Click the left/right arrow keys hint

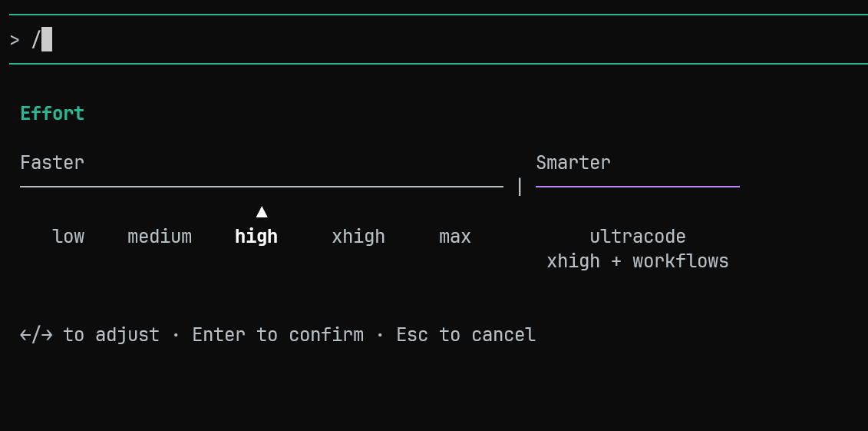(90, 335)
